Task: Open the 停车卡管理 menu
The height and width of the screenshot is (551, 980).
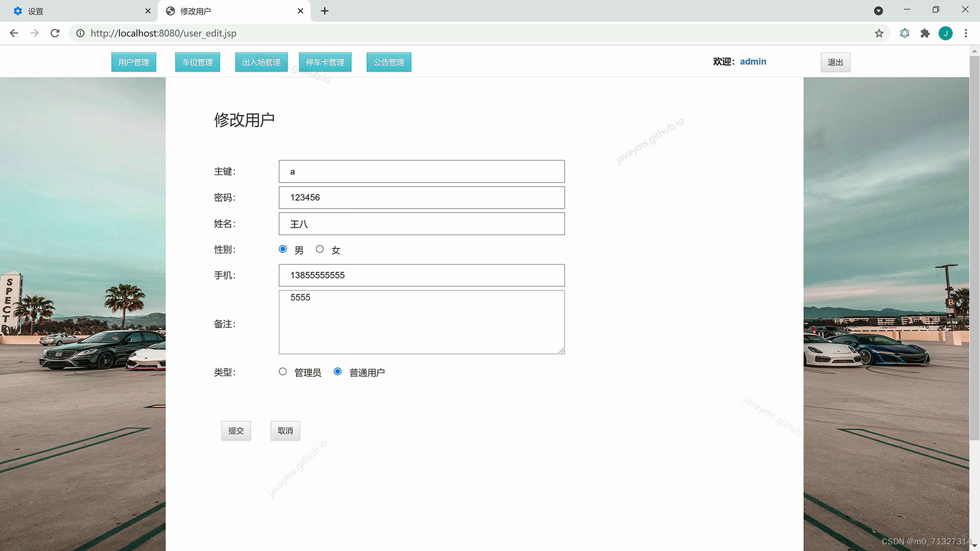Action: [x=325, y=62]
